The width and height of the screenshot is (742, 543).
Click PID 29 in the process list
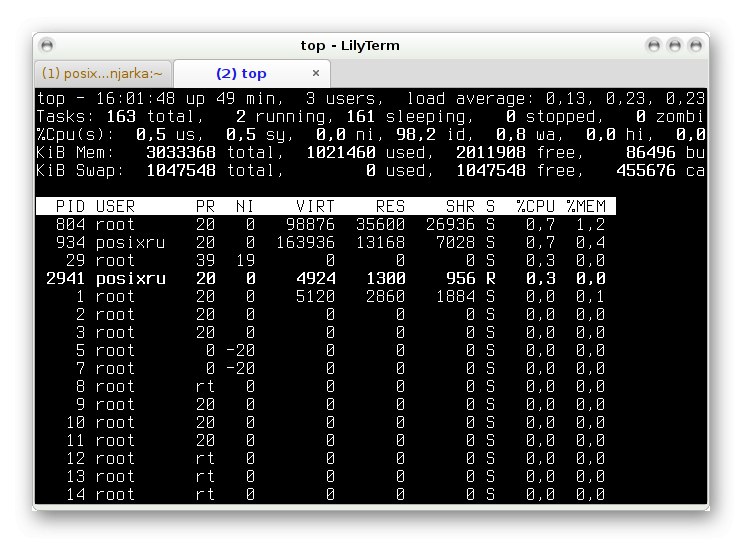(76, 260)
